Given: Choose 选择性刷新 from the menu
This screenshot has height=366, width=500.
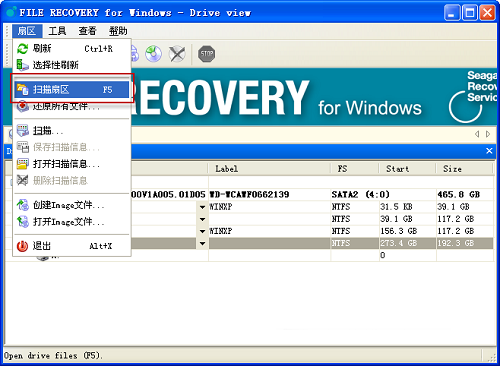Looking at the screenshot, I should point(72,65).
